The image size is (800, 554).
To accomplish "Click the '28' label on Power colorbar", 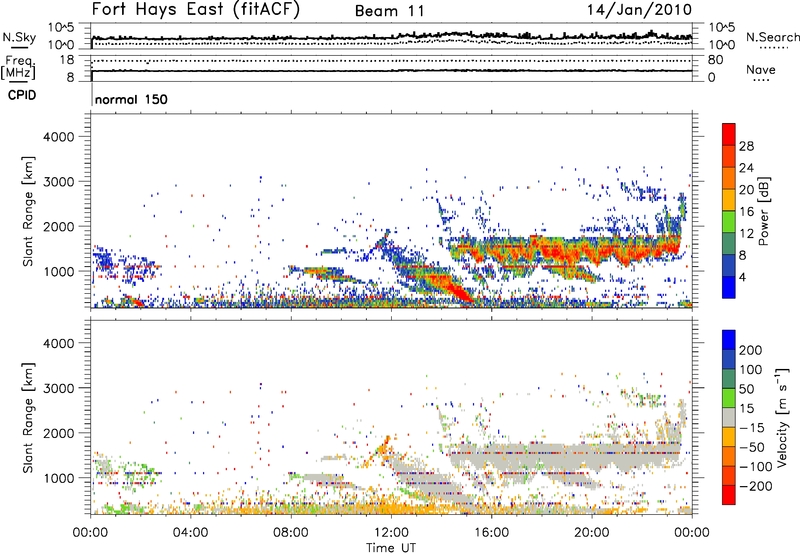I will pyautogui.click(x=746, y=146).
